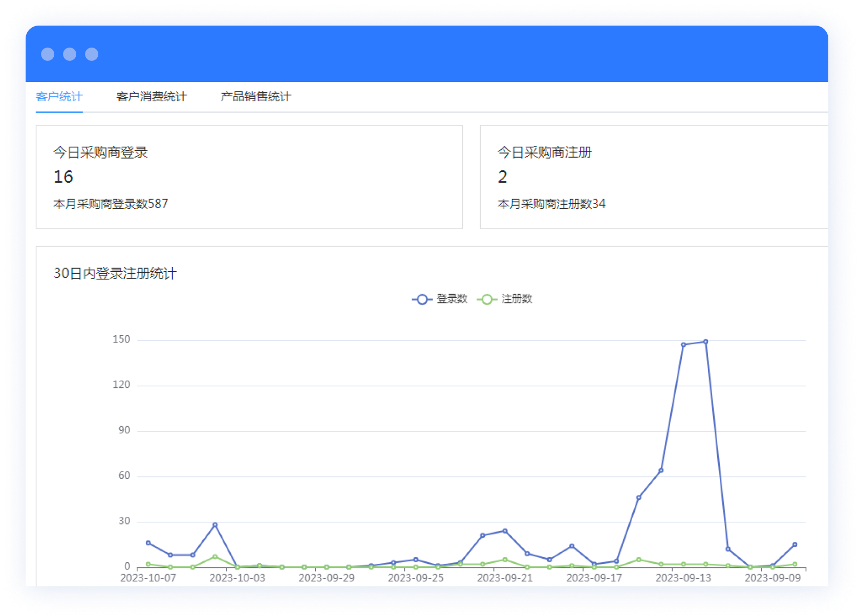Select the 产品销售统计 tab
The width and height of the screenshot is (858, 616).
coord(255,97)
